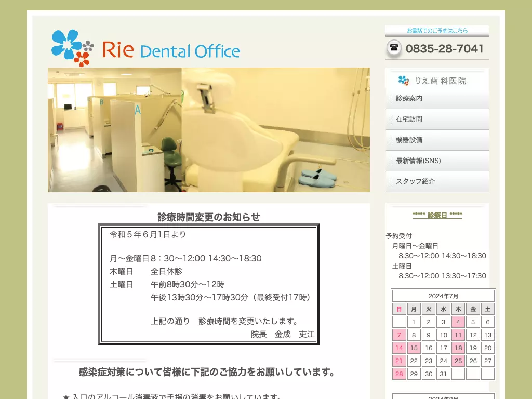Click the 2024年7月 calendar header
The width and height of the screenshot is (532, 399).
coord(443,296)
